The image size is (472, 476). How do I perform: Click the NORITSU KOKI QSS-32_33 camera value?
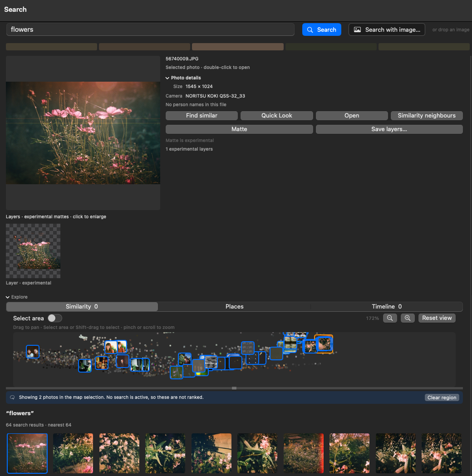[x=215, y=96]
